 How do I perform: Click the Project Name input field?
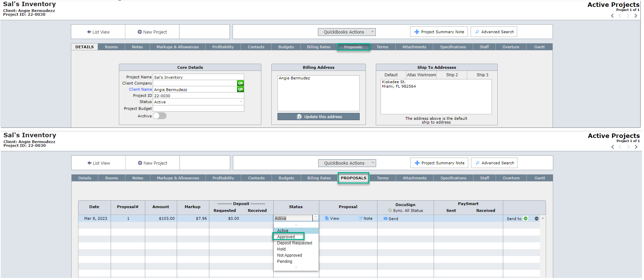pos(198,77)
